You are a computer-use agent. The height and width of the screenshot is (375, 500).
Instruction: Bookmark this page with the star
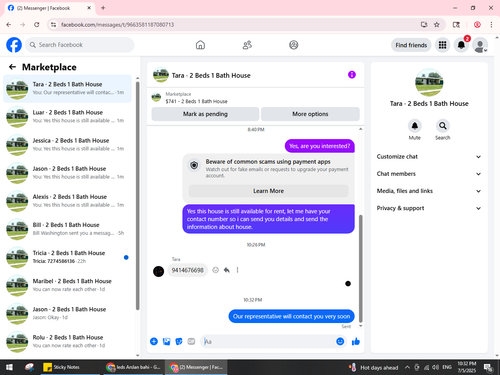click(437, 24)
